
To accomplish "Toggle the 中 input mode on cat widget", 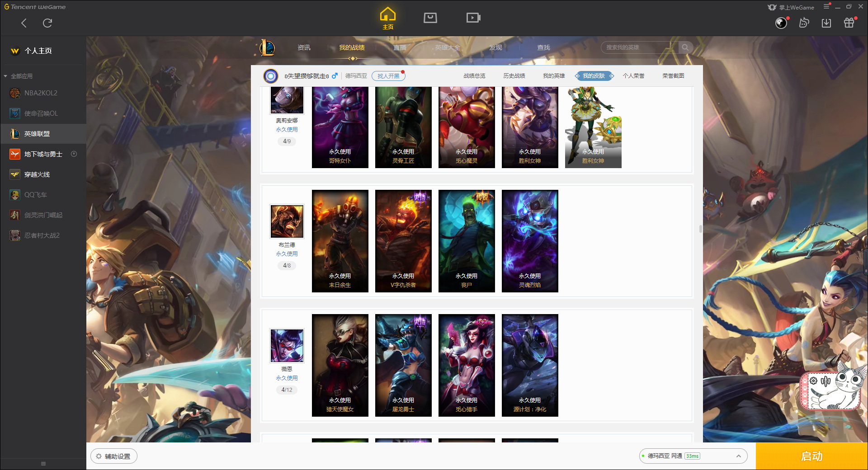I will click(826, 381).
